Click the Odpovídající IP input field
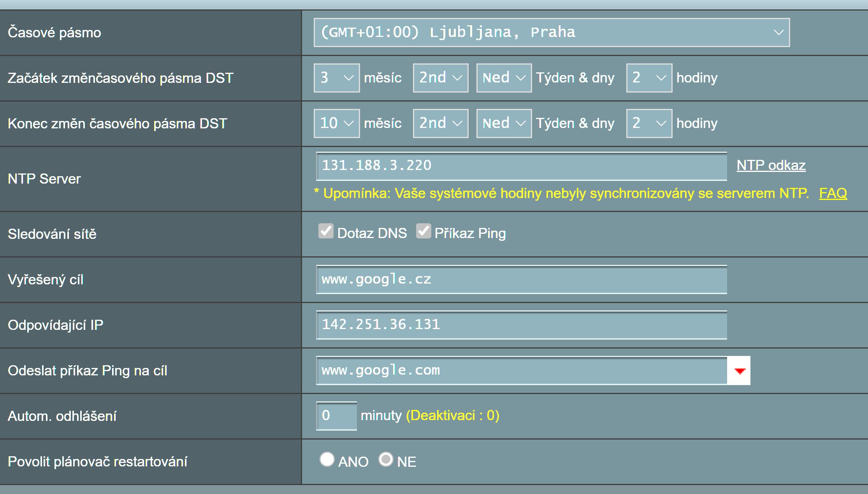The width and height of the screenshot is (868, 494). pos(521,325)
